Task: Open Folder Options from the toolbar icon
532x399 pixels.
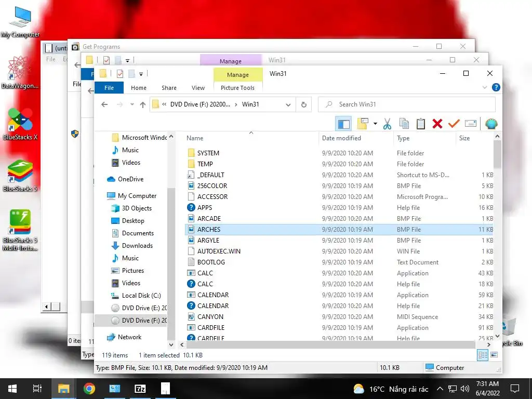Action: pyautogui.click(x=362, y=124)
